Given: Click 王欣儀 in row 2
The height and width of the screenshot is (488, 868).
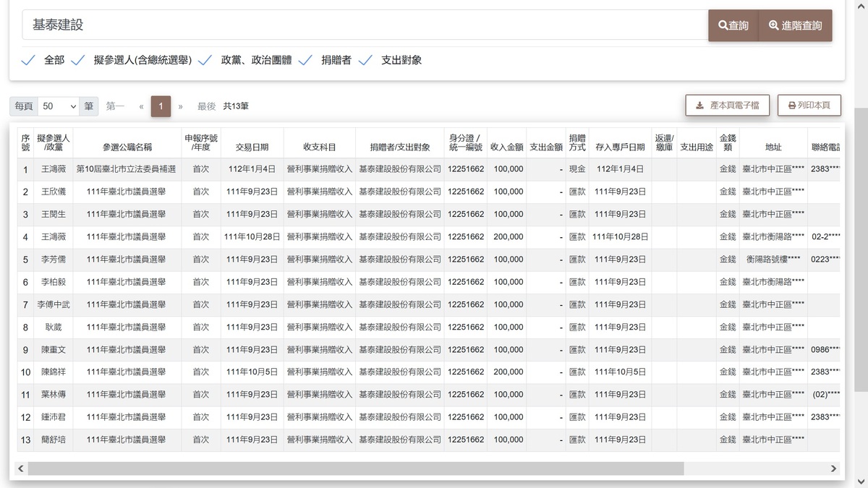Looking at the screenshot, I should [54, 192].
